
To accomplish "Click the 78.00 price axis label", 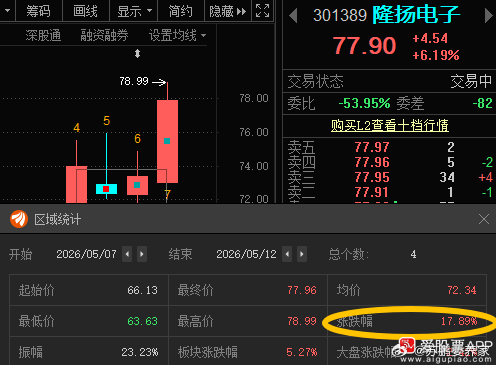I will pyautogui.click(x=254, y=98).
